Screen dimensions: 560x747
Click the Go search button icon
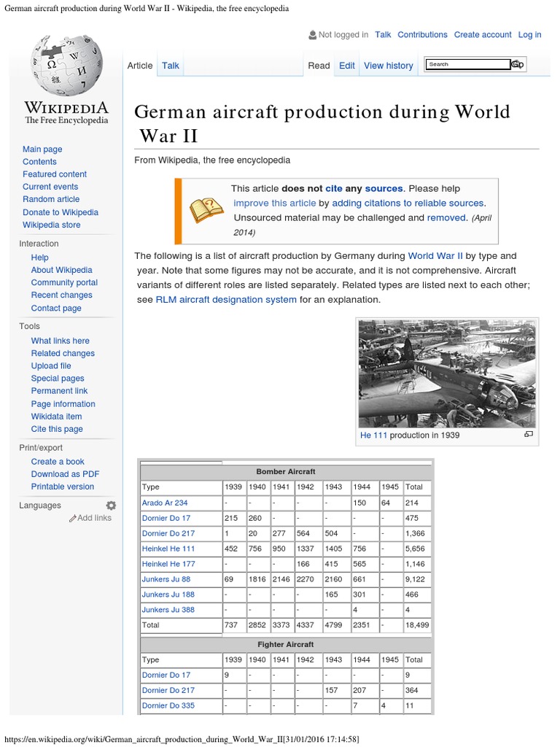tap(517, 64)
